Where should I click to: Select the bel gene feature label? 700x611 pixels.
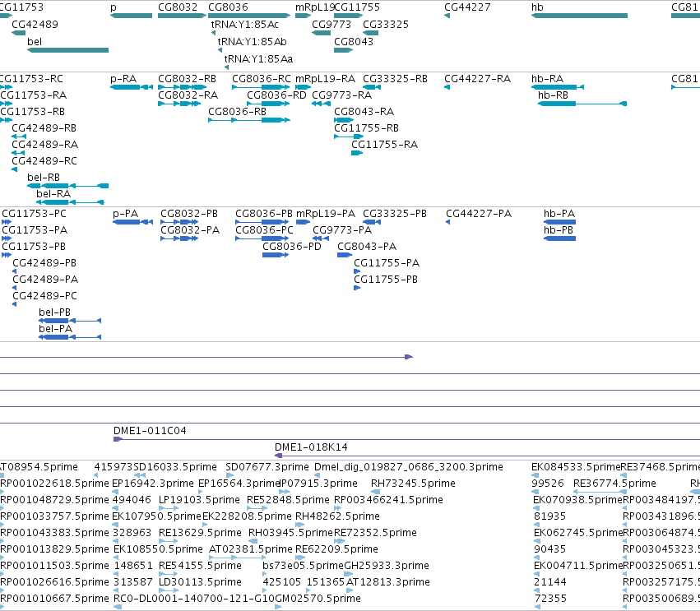(35, 41)
